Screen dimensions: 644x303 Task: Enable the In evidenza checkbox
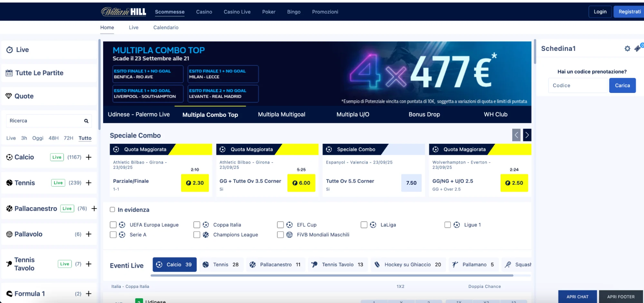pyautogui.click(x=112, y=210)
